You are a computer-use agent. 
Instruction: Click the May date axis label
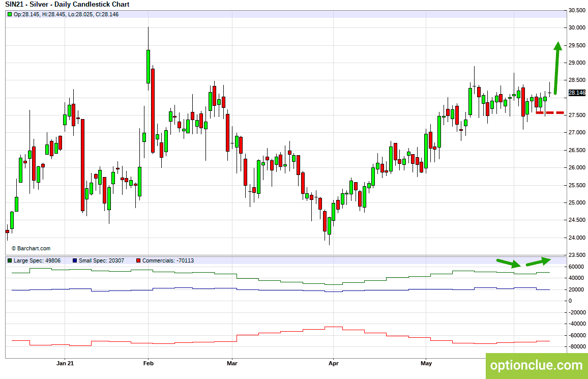point(426,363)
